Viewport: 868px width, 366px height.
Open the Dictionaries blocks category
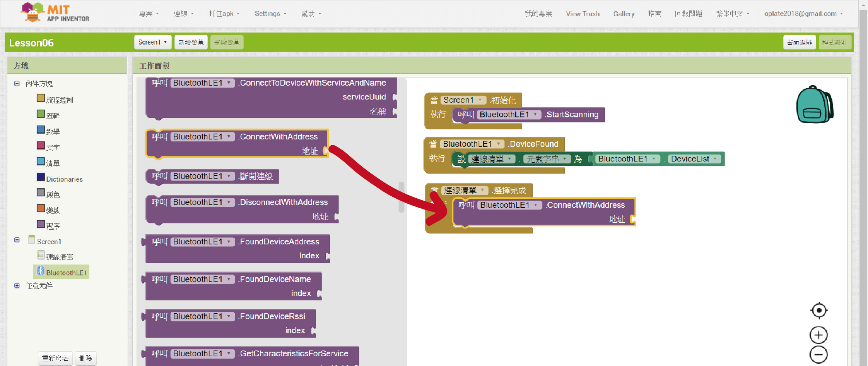(64, 179)
